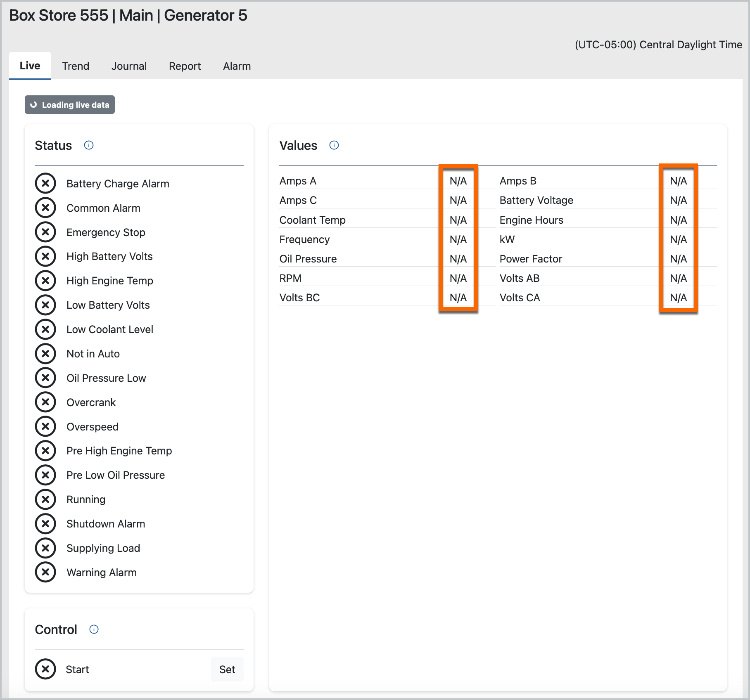This screenshot has width=750, height=700.
Task: Click the Warning Alarm status icon
Action: [45, 572]
